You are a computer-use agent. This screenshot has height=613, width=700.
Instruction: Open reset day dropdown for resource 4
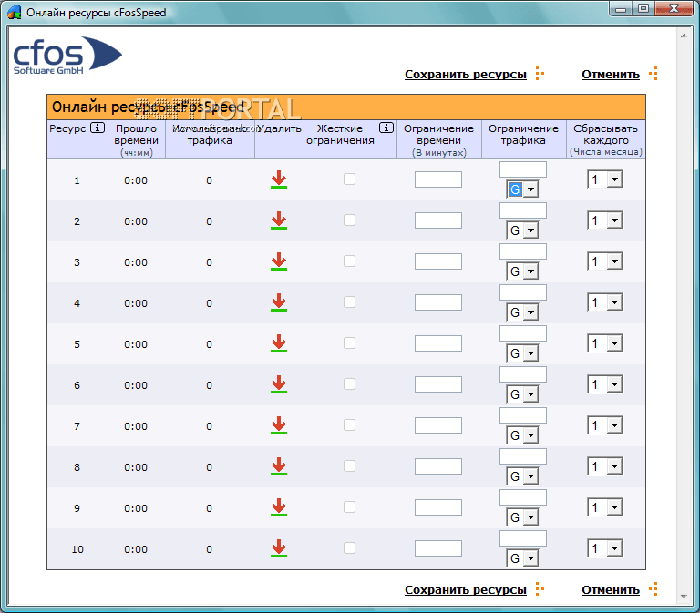(x=605, y=302)
